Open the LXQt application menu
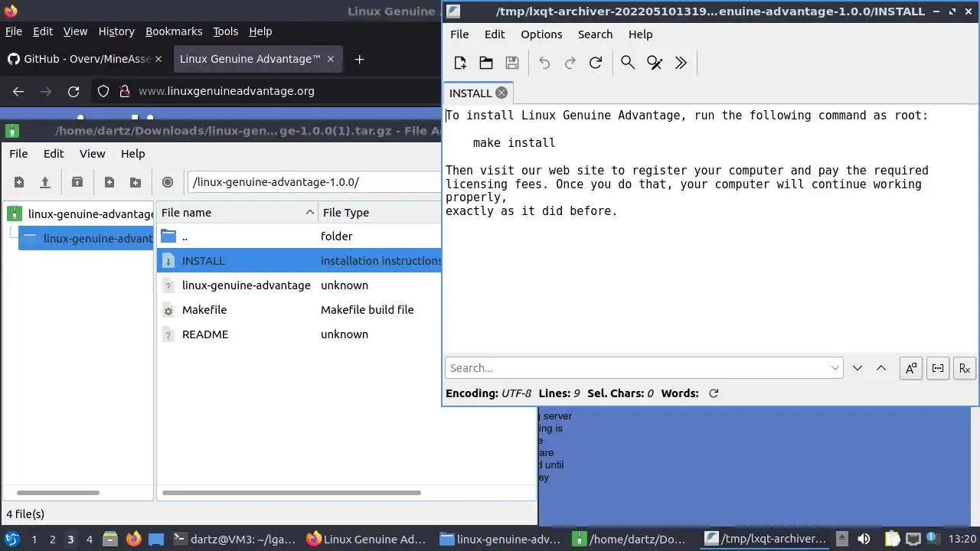The width and height of the screenshot is (980, 551). click(x=12, y=540)
